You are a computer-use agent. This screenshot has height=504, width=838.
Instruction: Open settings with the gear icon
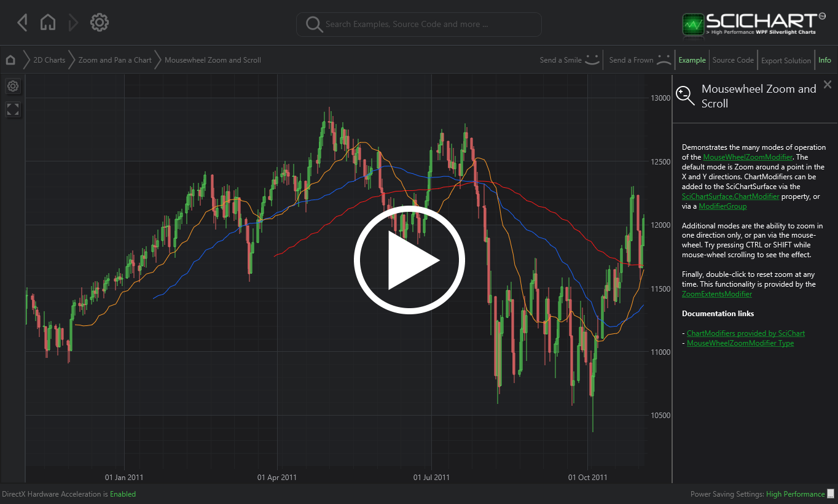click(99, 22)
